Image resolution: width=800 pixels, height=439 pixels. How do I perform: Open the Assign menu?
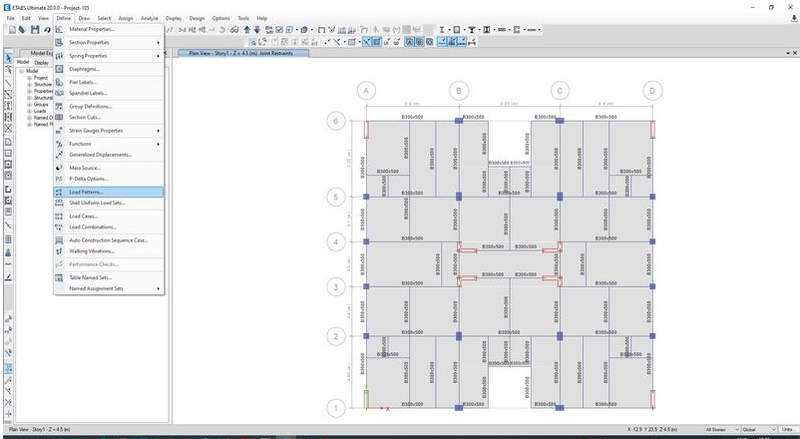click(x=126, y=18)
